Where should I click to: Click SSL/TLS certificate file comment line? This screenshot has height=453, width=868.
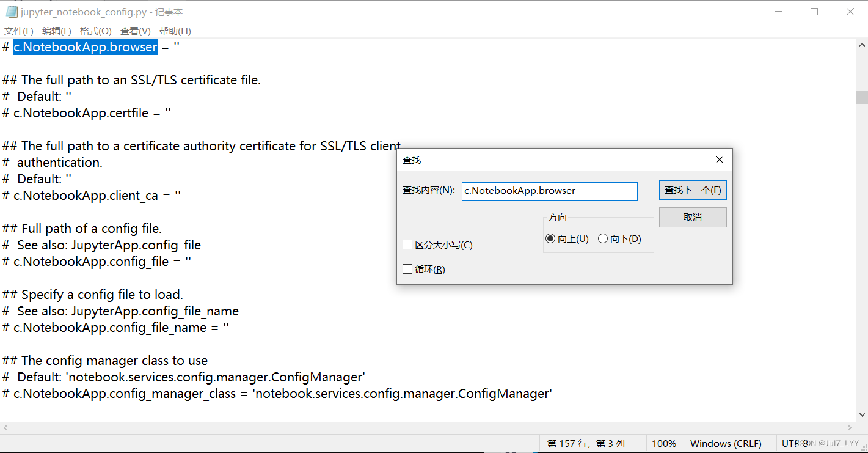tap(131, 80)
